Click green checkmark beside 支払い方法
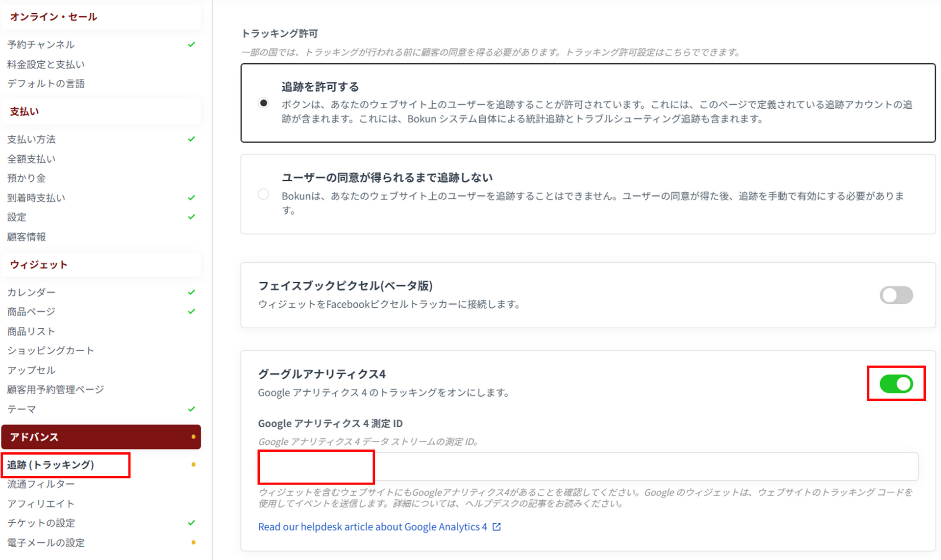Image resolution: width=941 pixels, height=560 pixels. tap(192, 139)
